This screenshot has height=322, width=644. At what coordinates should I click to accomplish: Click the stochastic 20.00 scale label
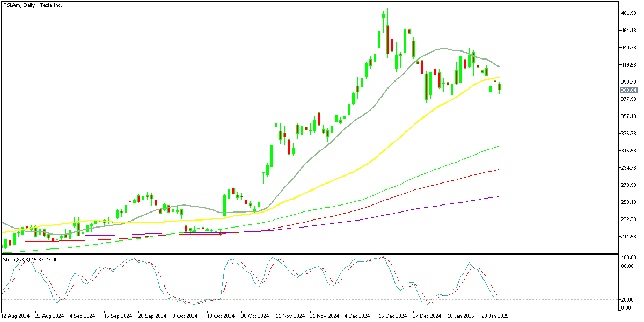click(627, 300)
